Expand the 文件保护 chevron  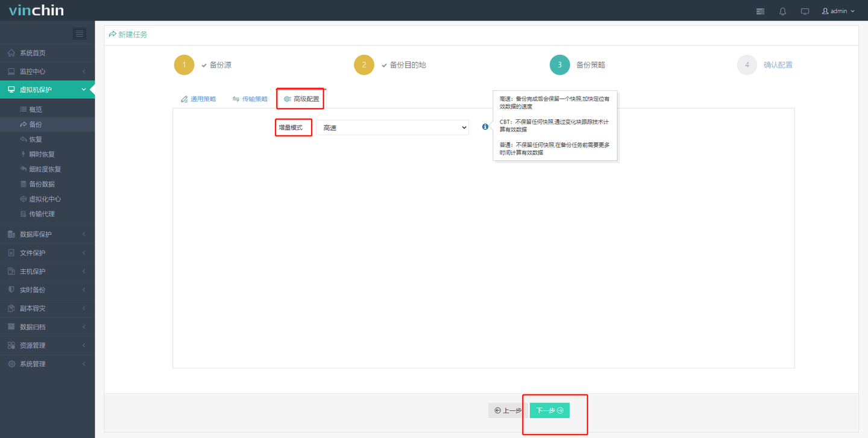(84, 253)
